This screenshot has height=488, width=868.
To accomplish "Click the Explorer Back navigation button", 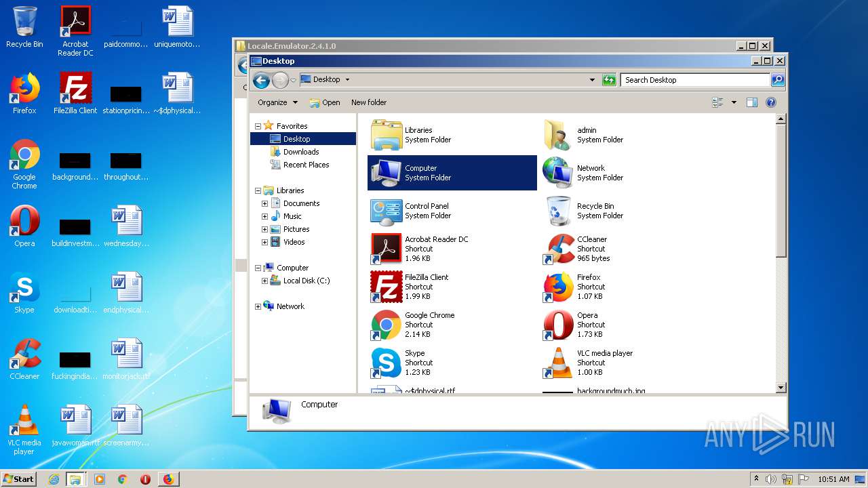I will (261, 80).
